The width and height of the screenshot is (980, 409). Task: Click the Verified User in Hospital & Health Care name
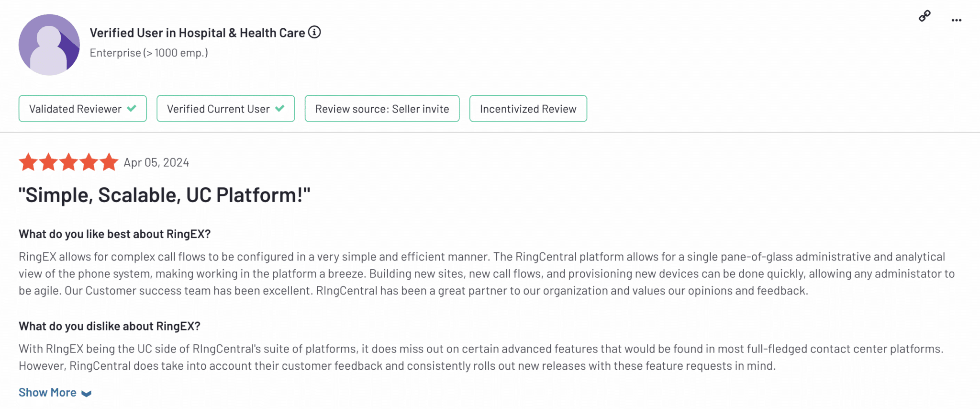[x=197, y=33]
